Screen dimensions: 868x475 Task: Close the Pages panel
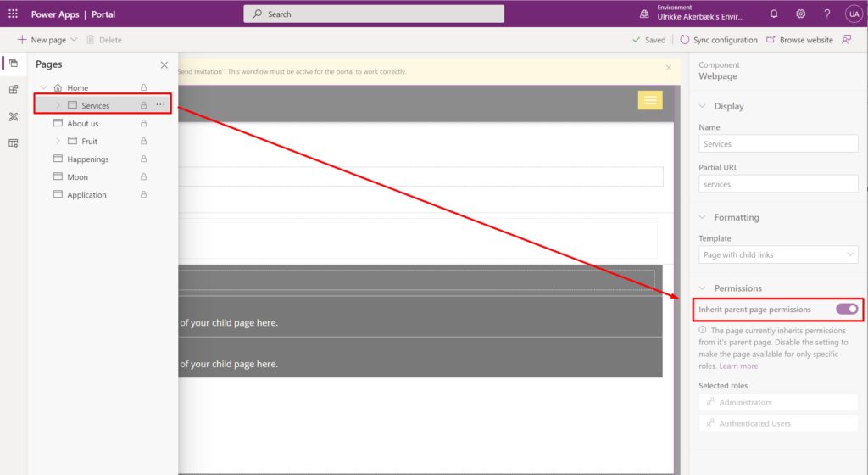pos(164,64)
